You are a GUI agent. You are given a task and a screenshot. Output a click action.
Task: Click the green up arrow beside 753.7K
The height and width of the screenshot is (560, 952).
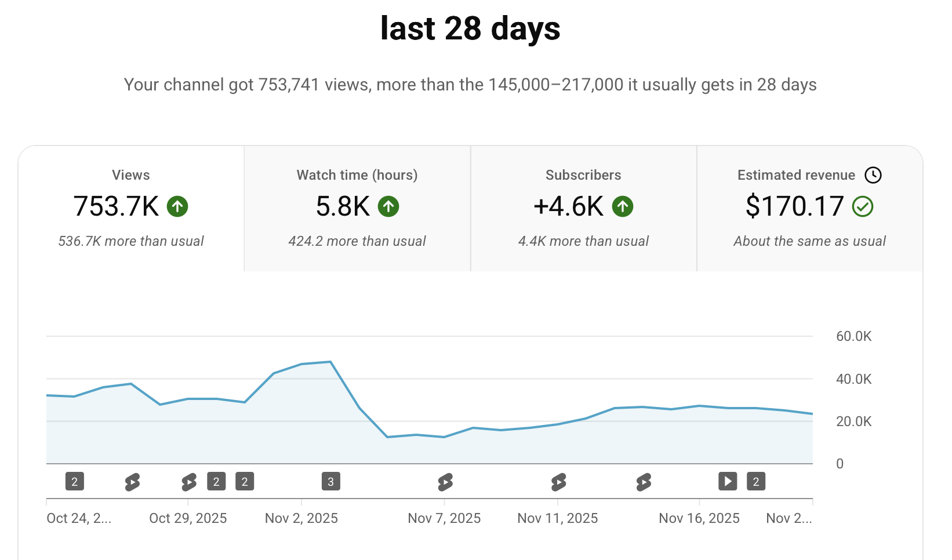tap(177, 206)
